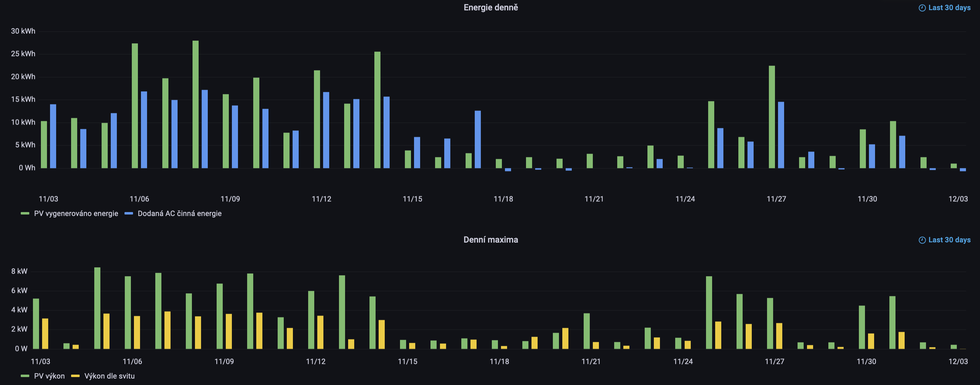Click the 11/24 label on Denní maxima axis
Viewport: 980px width, 385px height.
click(x=683, y=361)
